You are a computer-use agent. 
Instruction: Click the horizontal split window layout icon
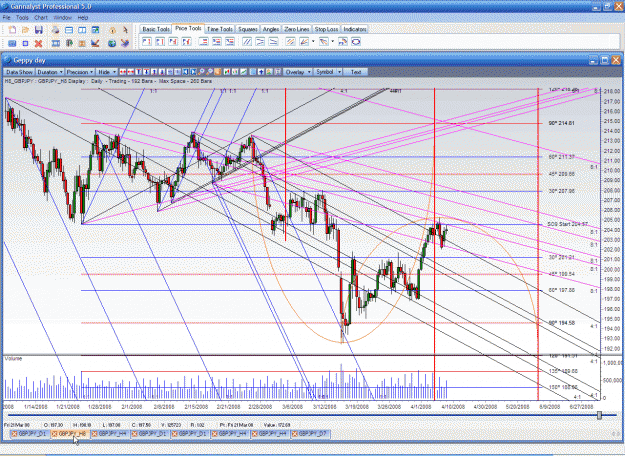[x=69, y=30]
